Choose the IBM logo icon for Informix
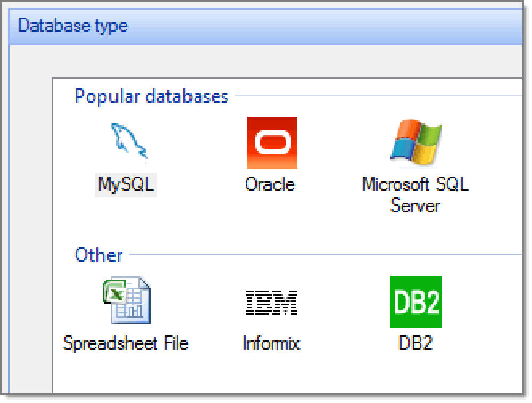The width and height of the screenshot is (532, 403). tap(271, 303)
